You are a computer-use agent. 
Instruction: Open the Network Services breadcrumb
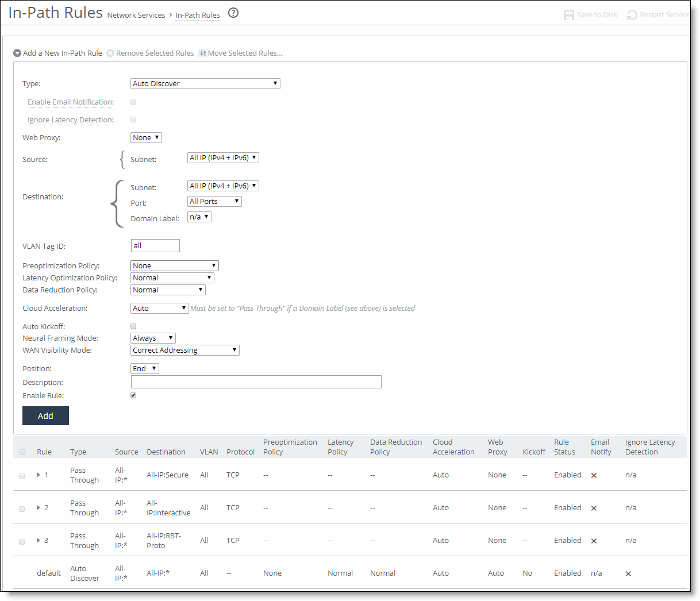136,15
